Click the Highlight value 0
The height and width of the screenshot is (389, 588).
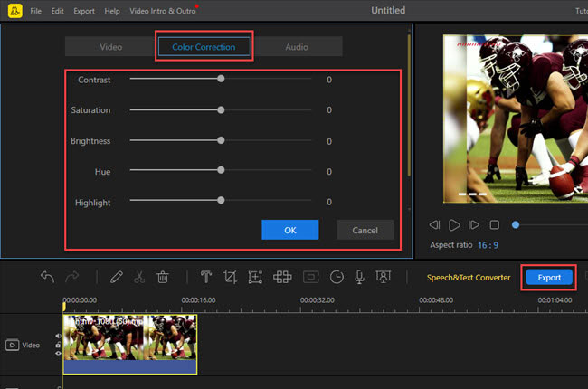pos(329,203)
